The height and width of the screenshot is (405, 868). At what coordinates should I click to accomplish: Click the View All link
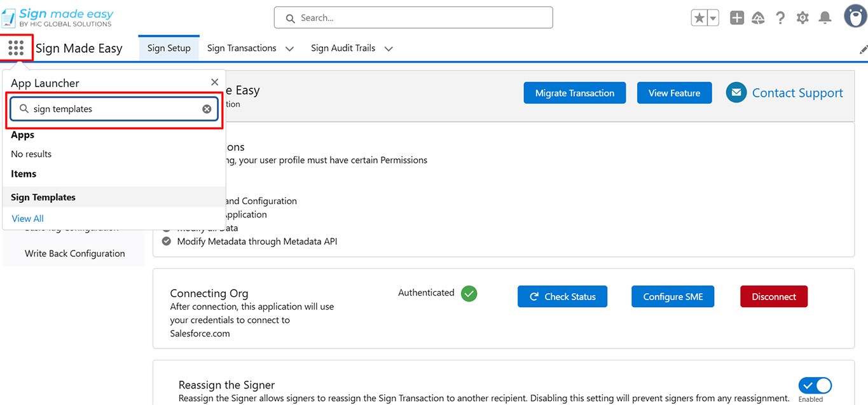(27, 218)
